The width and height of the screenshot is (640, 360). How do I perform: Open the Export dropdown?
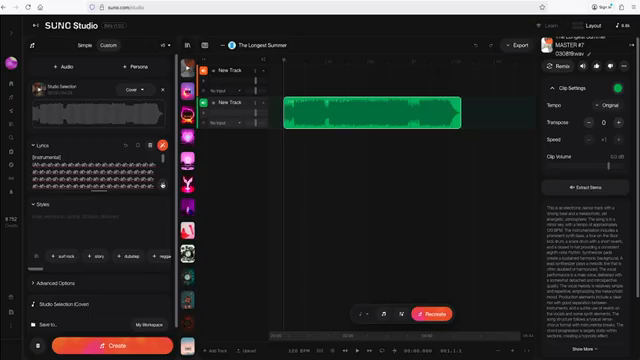[517, 45]
